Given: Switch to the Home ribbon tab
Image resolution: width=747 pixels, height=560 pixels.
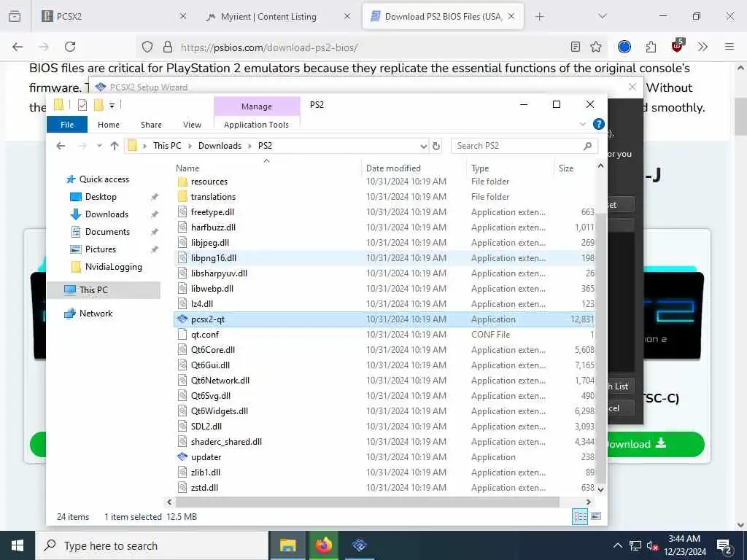Looking at the screenshot, I should 109,124.
